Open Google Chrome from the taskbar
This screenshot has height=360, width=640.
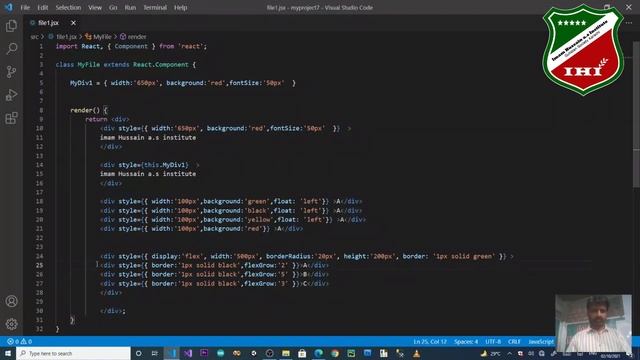pos(335,353)
